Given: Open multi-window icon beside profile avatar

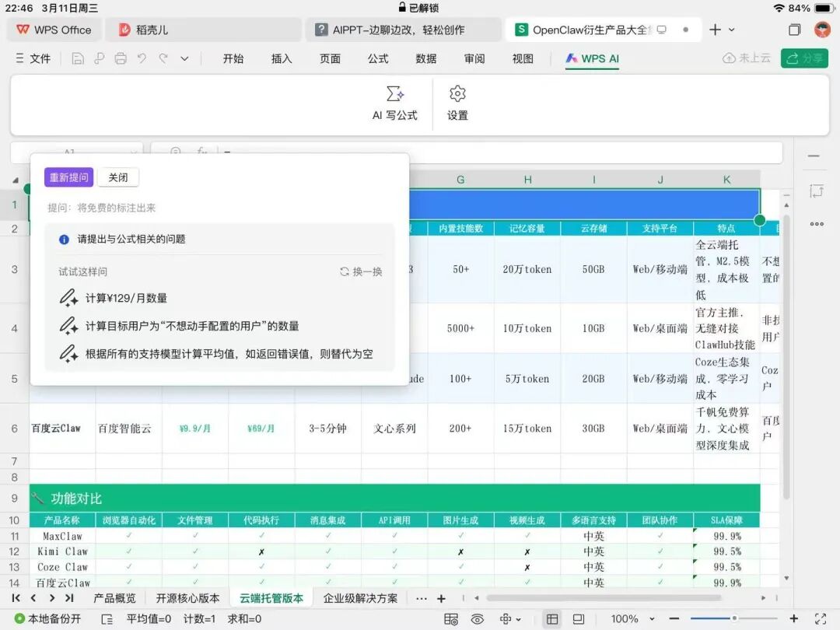Looking at the screenshot, I should [x=794, y=30].
